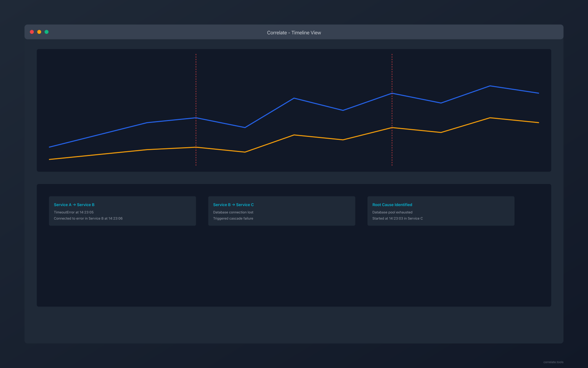The height and width of the screenshot is (368, 588).
Task: Click the blue line's rightmost endpoint
Action: [538, 93]
